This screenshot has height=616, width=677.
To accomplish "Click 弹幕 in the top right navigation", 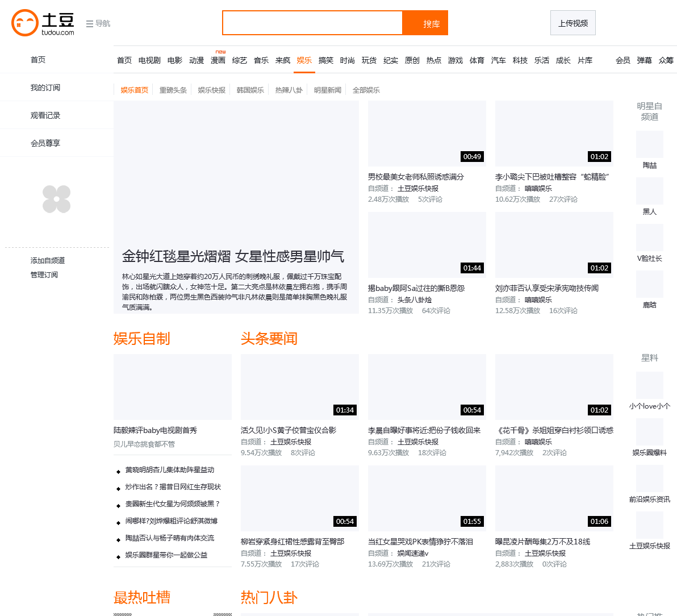I will click(x=645, y=60).
